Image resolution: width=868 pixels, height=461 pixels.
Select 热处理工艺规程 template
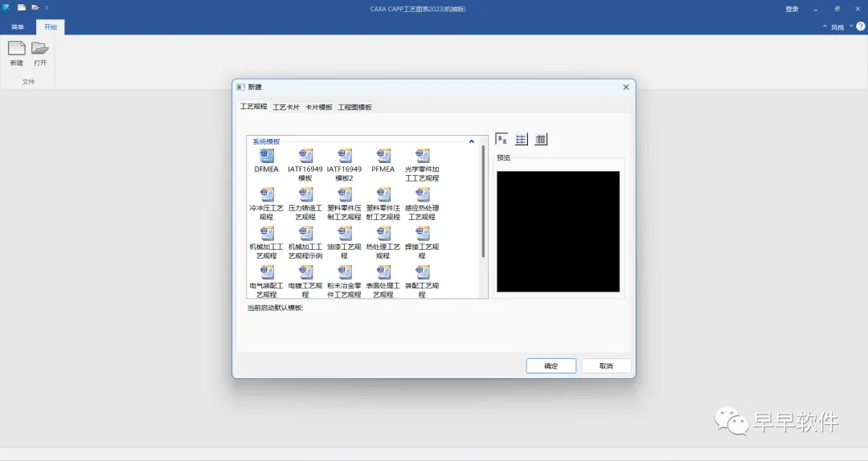tap(383, 243)
